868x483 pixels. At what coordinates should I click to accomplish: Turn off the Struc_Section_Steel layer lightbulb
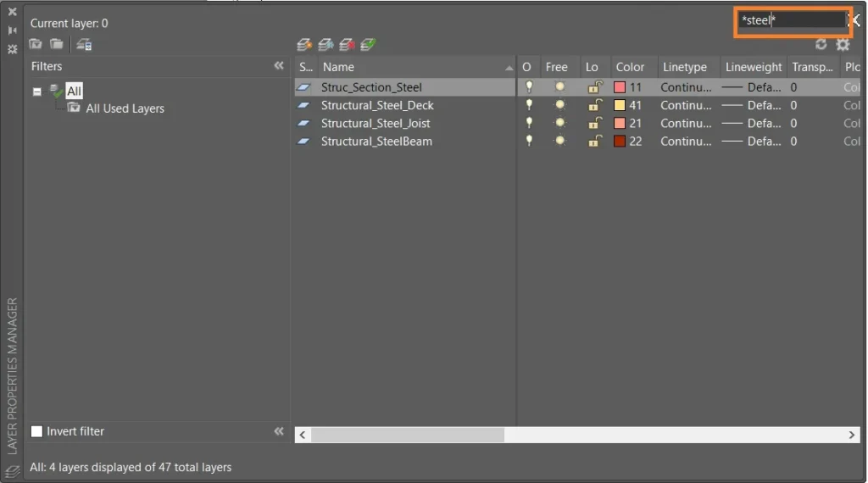click(529, 87)
